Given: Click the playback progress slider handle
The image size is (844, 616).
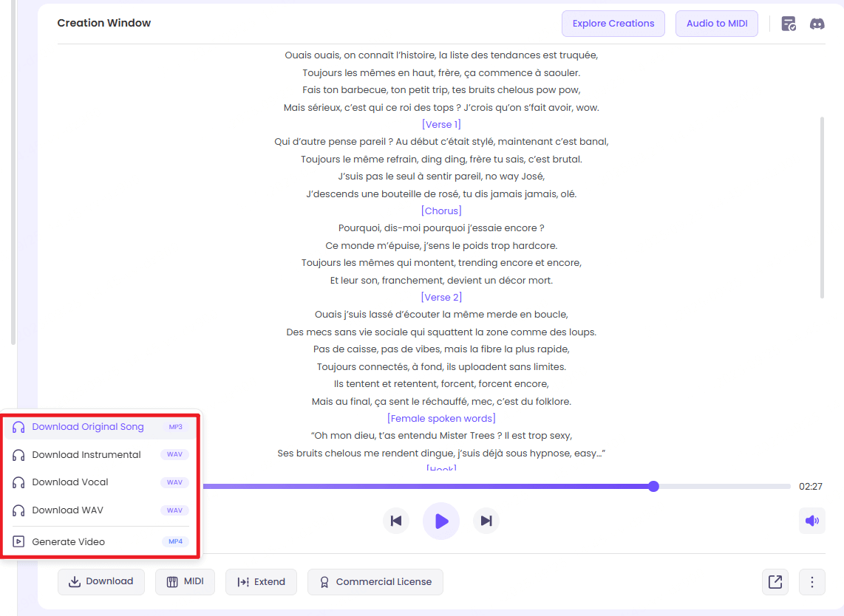Looking at the screenshot, I should (653, 486).
